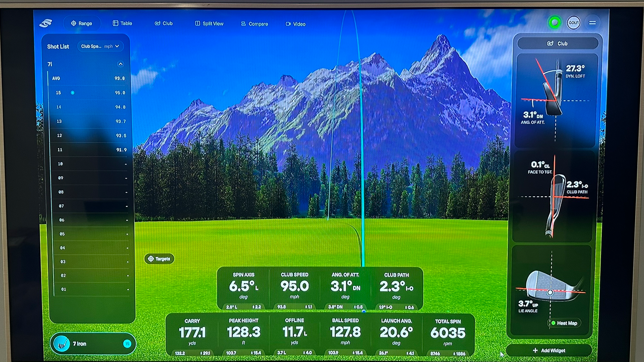Select the Offline 11.7 L tile

click(295, 335)
